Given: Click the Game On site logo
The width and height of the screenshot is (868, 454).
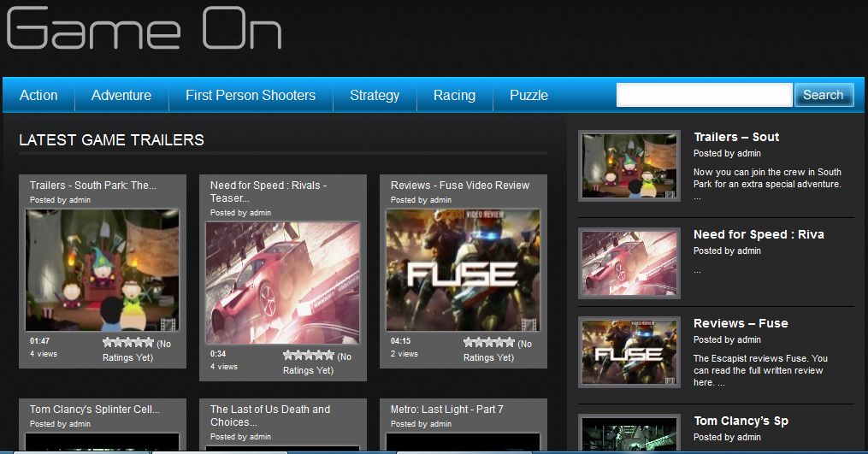Looking at the screenshot, I should [x=144, y=27].
